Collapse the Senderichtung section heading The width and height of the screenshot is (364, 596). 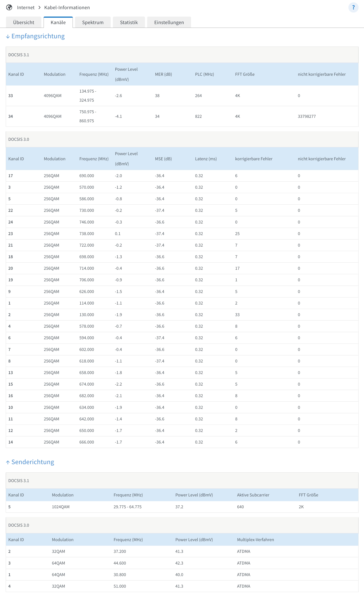click(33, 462)
